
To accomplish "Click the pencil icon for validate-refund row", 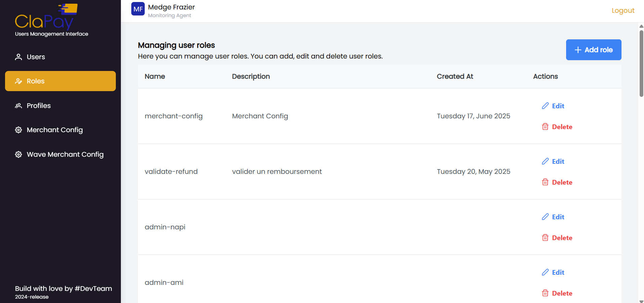I will pos(545,161).
